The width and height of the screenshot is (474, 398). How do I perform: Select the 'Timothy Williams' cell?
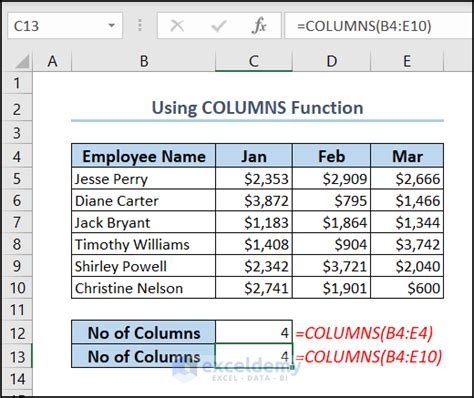coord(144,244)
